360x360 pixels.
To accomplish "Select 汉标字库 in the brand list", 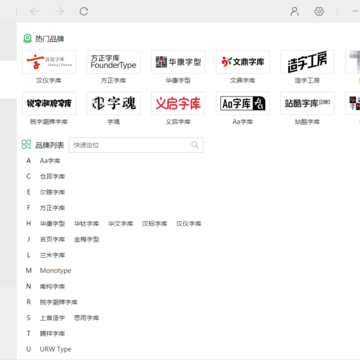I will coord(154,224).
